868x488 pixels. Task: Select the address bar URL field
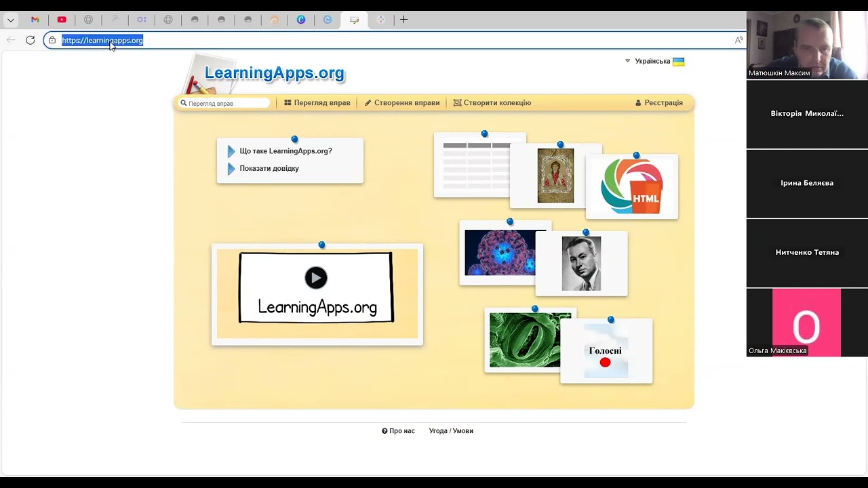coord(393,40)
